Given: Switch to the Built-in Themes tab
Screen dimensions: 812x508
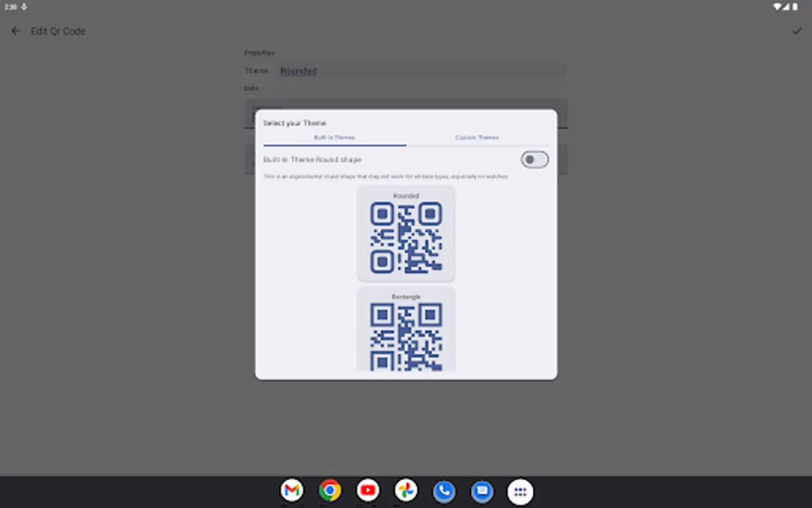Looking at the screenshot, I should coord(334,138).
